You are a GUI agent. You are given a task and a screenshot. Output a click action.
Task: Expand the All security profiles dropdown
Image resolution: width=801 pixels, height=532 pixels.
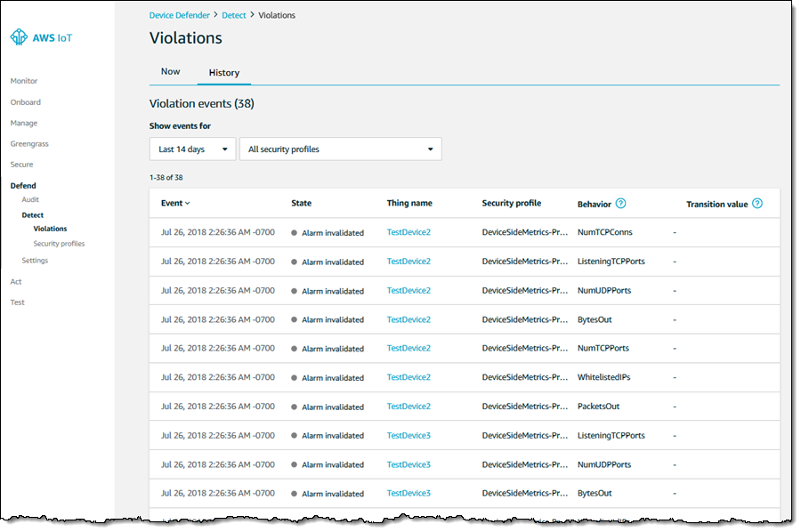(x=340, y=149)
